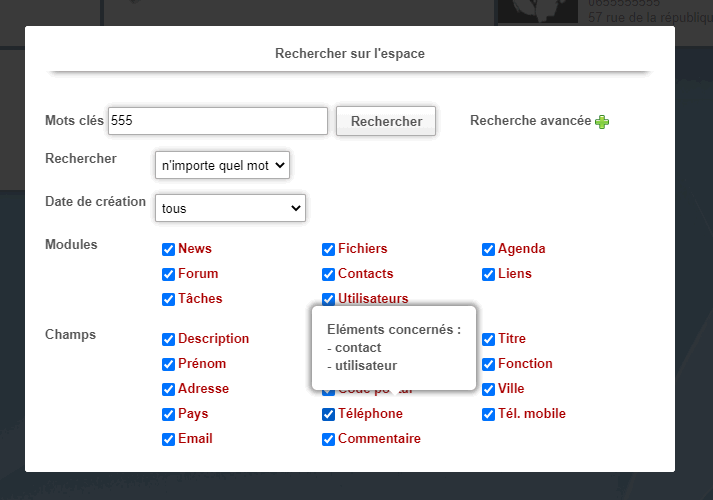Toggle the Utilisateurs checkbox
Viewport: 713px width, 500px height.
329,299
